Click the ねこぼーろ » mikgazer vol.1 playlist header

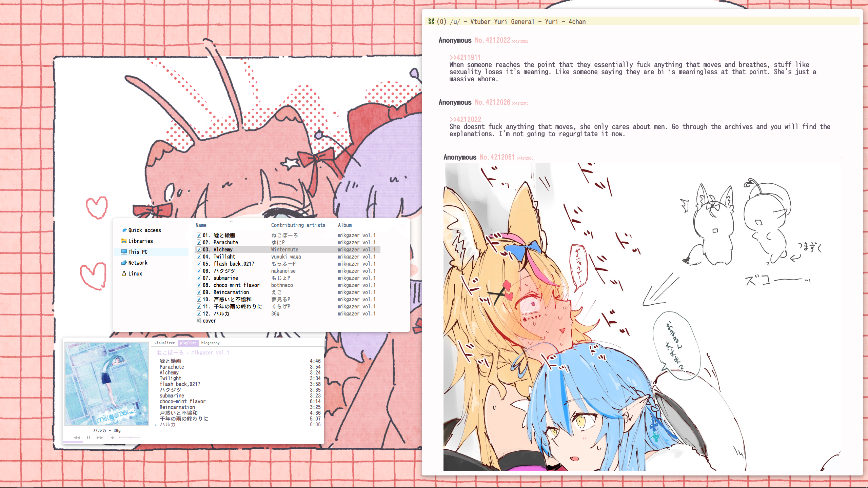click(193, 352)
